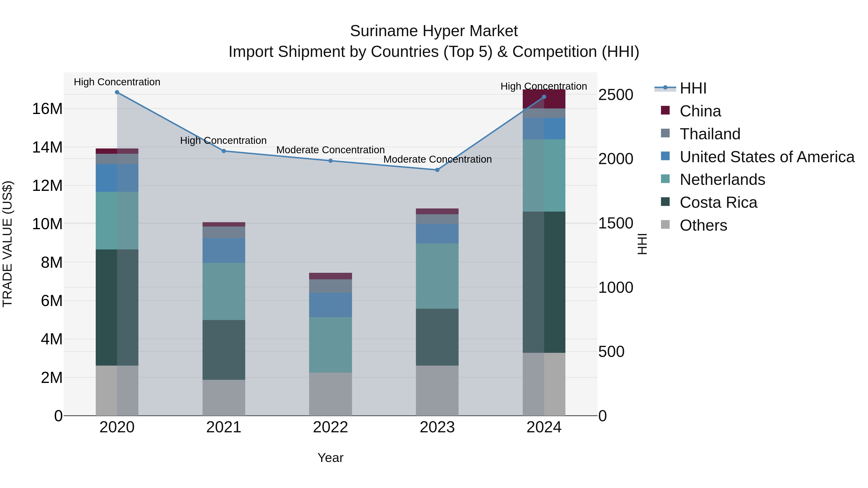Click the 2021 Netherlands bar segment
868x488 pixels.
pyautogui.click(x=224, y=291)
